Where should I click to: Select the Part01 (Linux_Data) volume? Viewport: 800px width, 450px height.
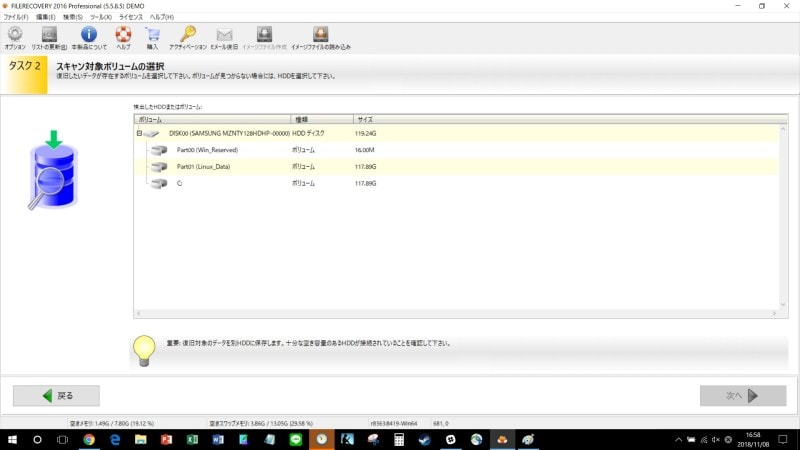(x=203, y=167)
